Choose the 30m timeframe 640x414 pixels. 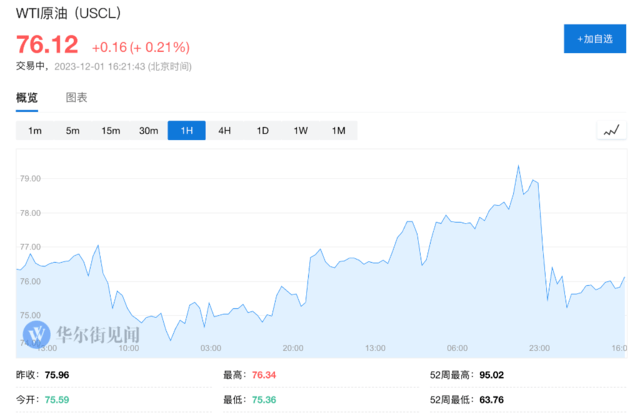148,131
